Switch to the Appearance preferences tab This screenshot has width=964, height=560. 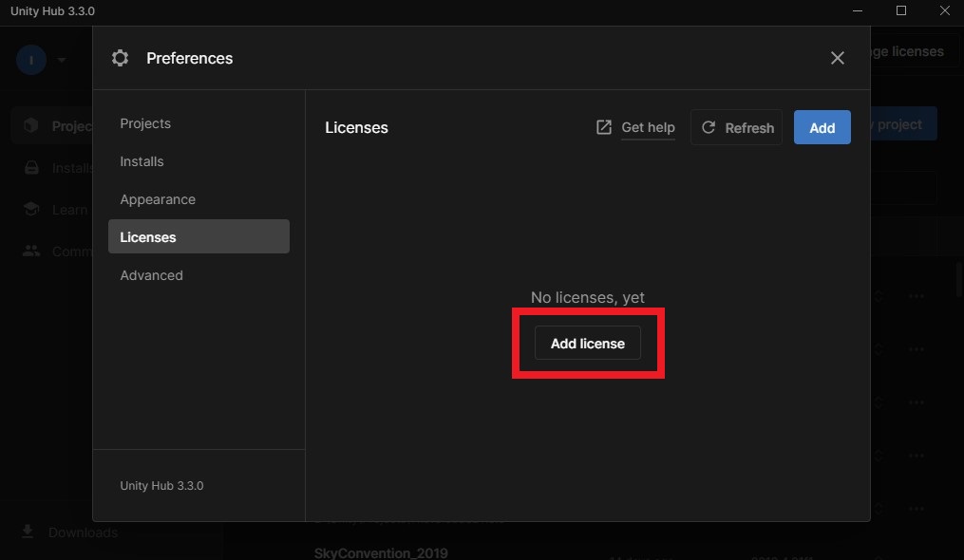pyautogui.click(x=158, y=199)
